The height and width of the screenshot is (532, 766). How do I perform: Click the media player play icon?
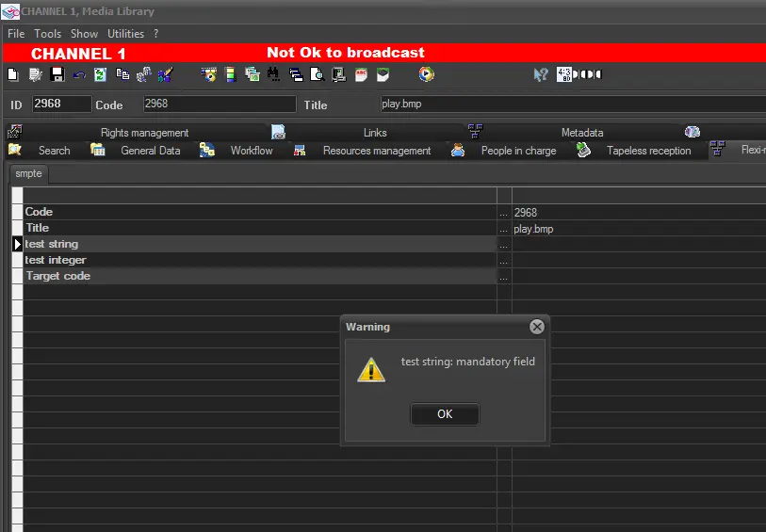426,74
